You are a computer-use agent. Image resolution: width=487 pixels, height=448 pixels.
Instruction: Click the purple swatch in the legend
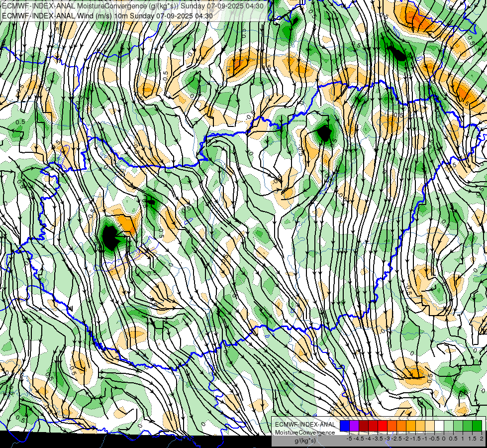click(x=354, y=426)
